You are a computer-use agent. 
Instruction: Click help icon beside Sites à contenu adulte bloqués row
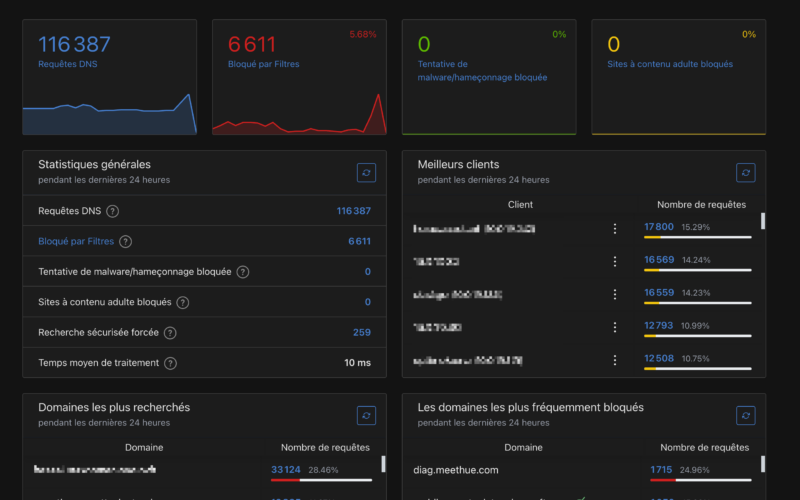pos(181,302)
